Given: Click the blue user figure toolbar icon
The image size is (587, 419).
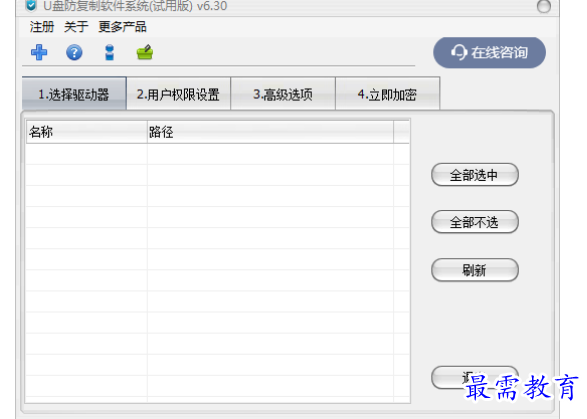Looking at the screenshot, I should [109, 52].
